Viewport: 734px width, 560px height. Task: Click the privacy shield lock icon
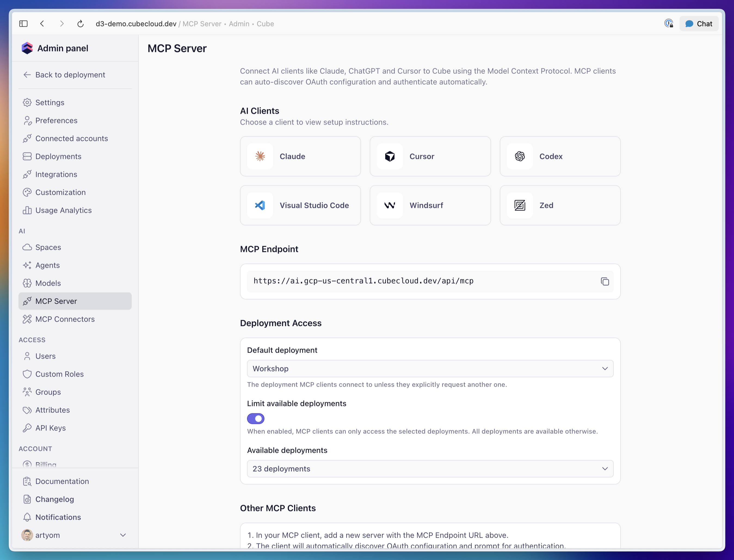pos(668,23)
